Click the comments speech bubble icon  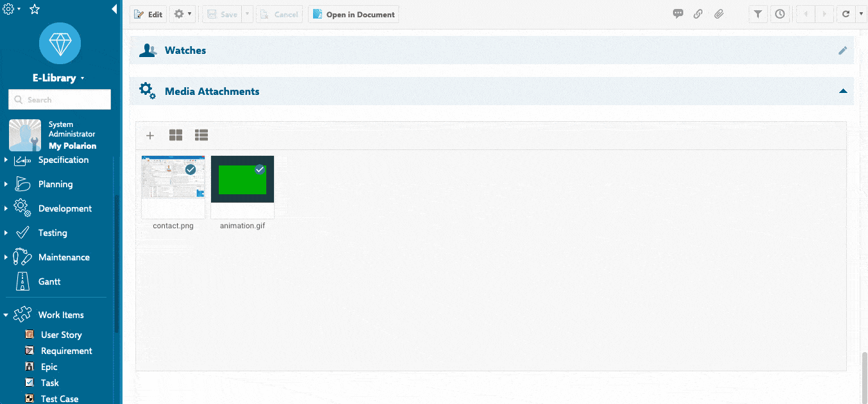point(678,13)
